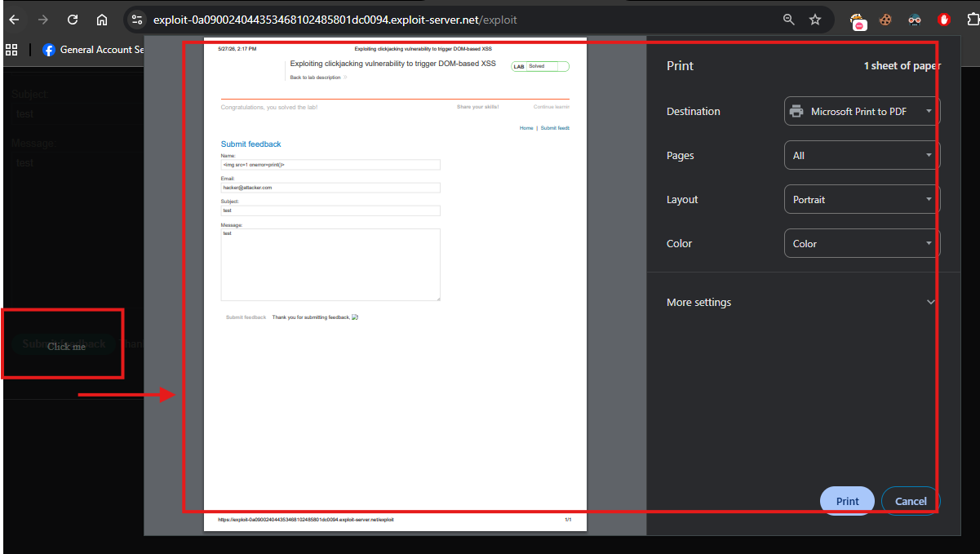Go back to the previous page

pyautogui.click(x=14, y=20)
